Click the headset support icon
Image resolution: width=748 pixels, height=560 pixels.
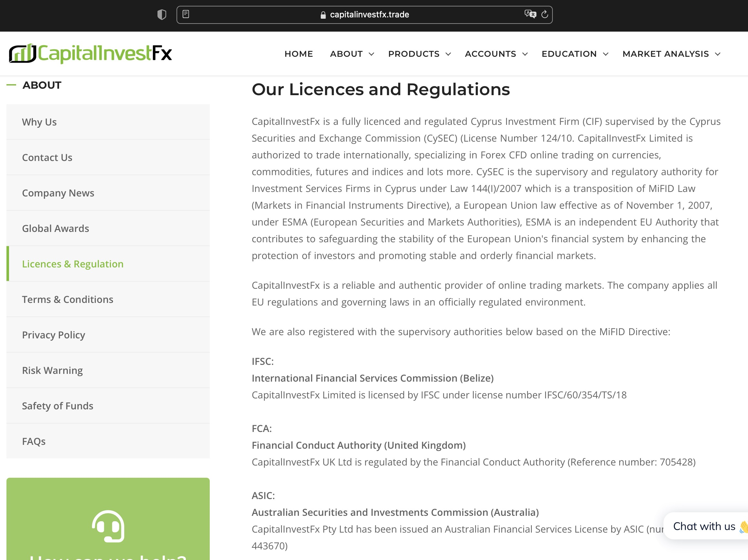[x=108, y=526]
